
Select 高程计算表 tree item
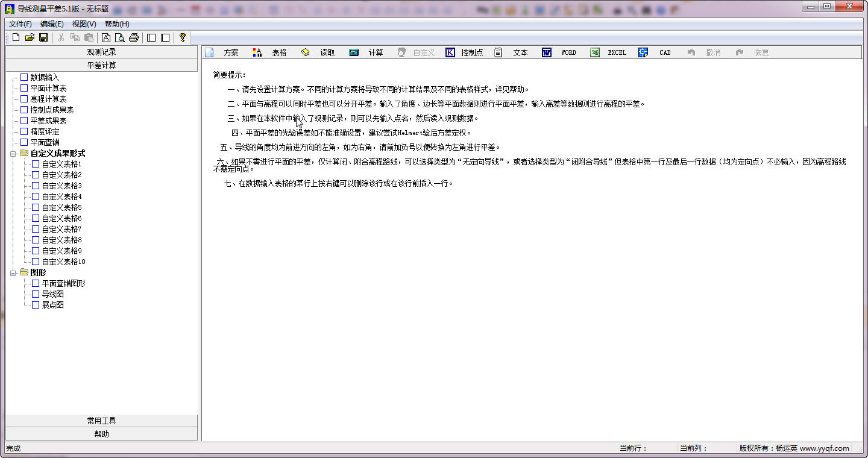click(48, 99)
